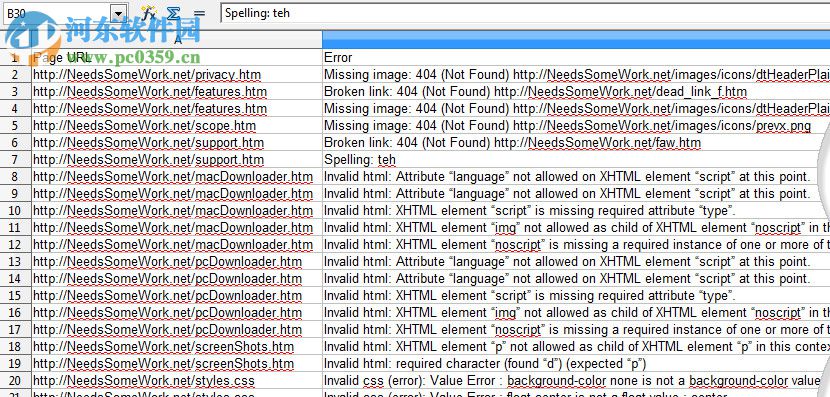
Task: Select the pcDownloader.htm URL cell in row 17
Action: pos(177,329)
